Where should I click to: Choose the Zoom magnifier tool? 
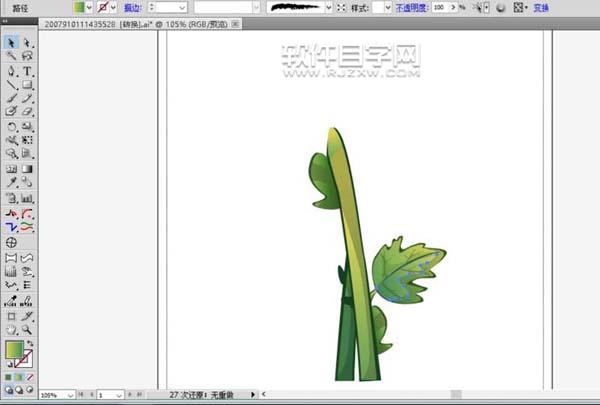[27, 330]
